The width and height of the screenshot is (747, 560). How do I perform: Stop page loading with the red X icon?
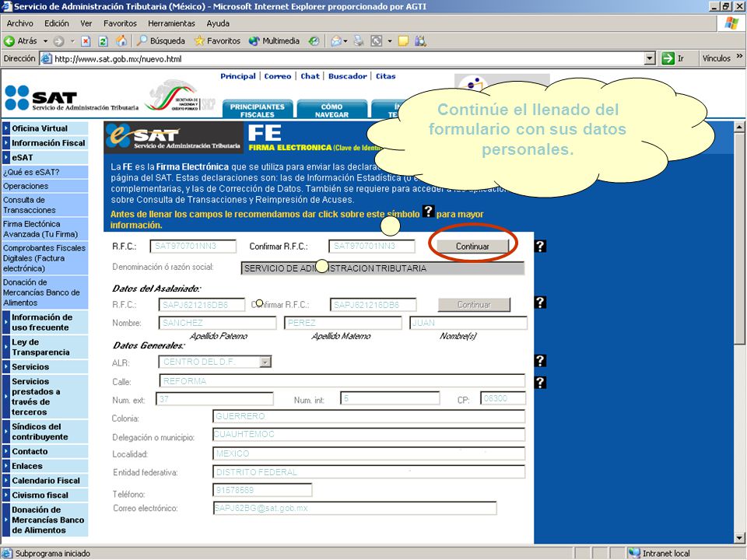click(x=86, y=41)
